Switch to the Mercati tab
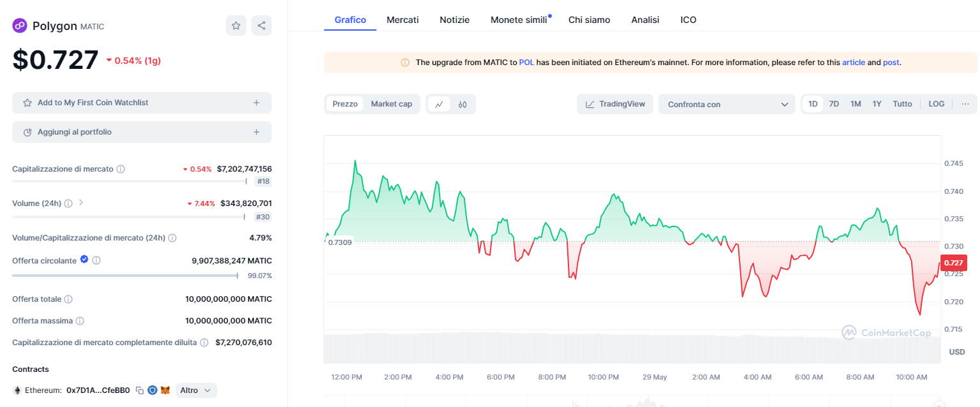Screen dimensions: 980x407 click(403, 20)
